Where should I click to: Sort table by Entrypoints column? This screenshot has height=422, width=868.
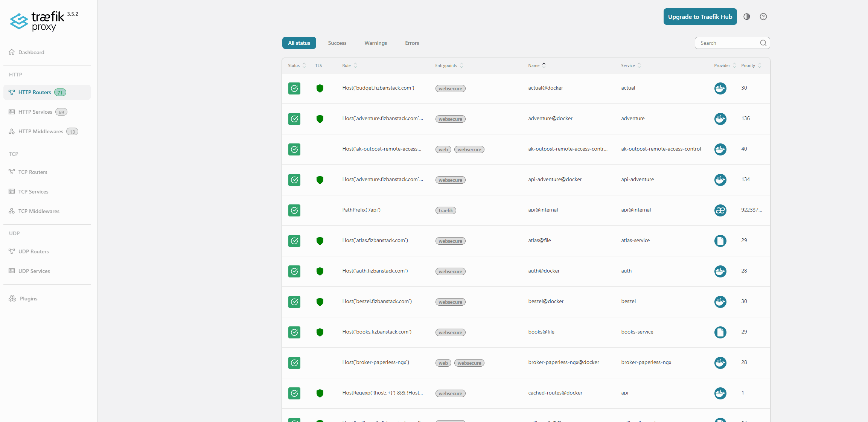point(449,66)
